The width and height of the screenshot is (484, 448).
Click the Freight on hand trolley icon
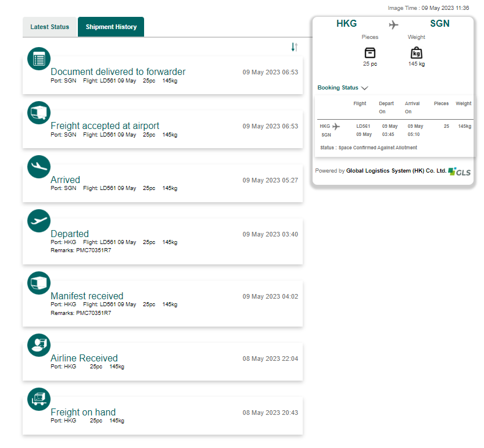click(x=39, y=399)
